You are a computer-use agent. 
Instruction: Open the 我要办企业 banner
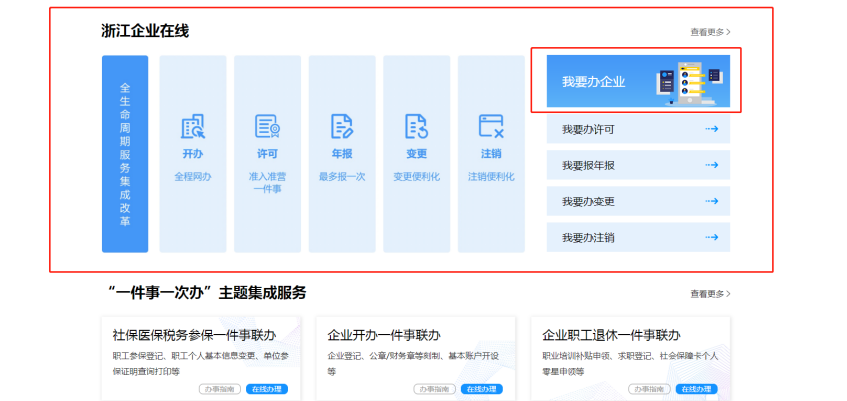(637, 81)
